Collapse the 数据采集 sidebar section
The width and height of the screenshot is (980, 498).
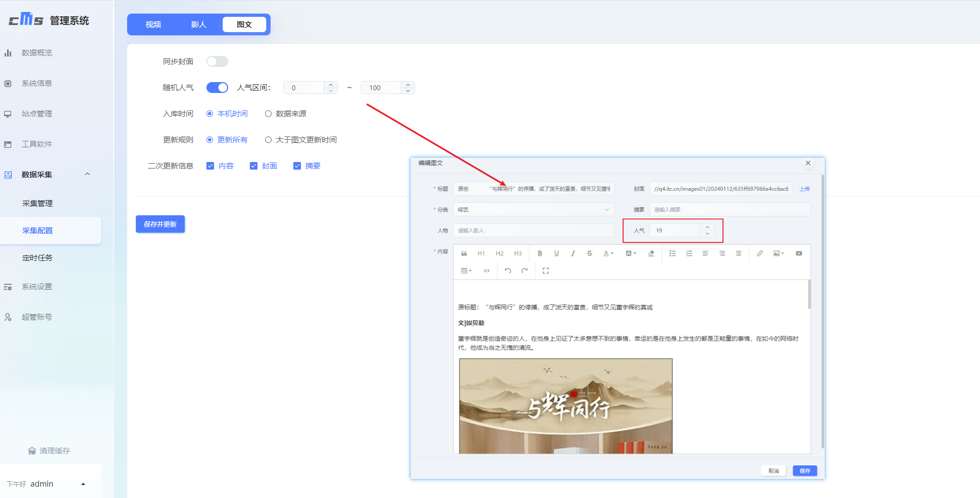(x=87, y=174)
